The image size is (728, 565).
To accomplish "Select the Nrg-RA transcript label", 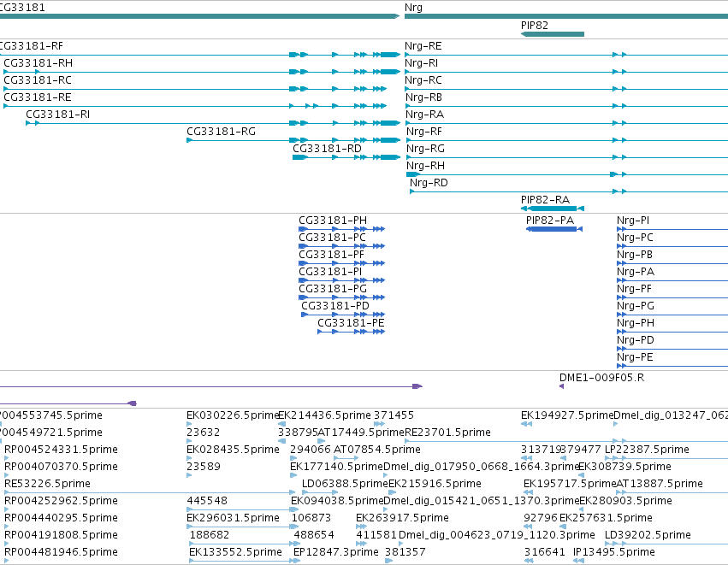I will pyautogui.click(x=425, y=115).
